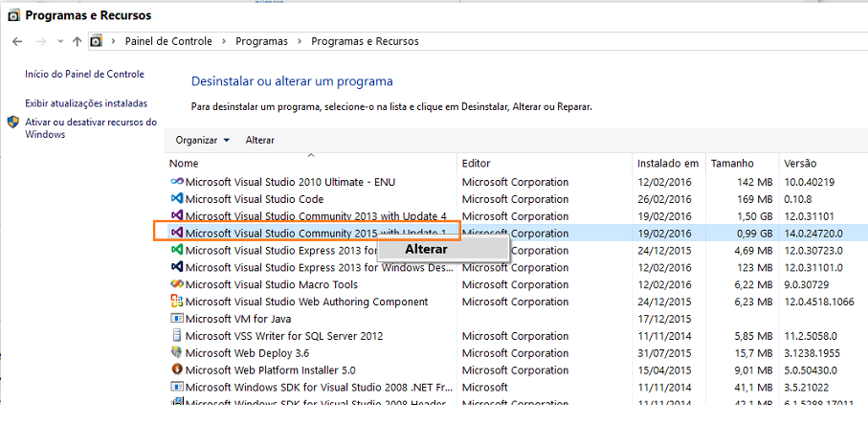Click version 12.0.4518.1066 cell
The width and height of the screenshot is (868, 448).
(x=819, y=302)
